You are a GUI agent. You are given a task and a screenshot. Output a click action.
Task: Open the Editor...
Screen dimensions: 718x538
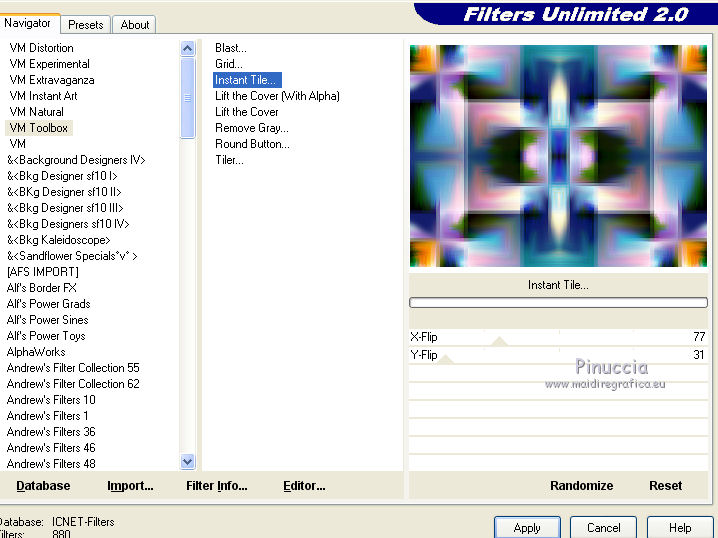click(x=304, y=485)
